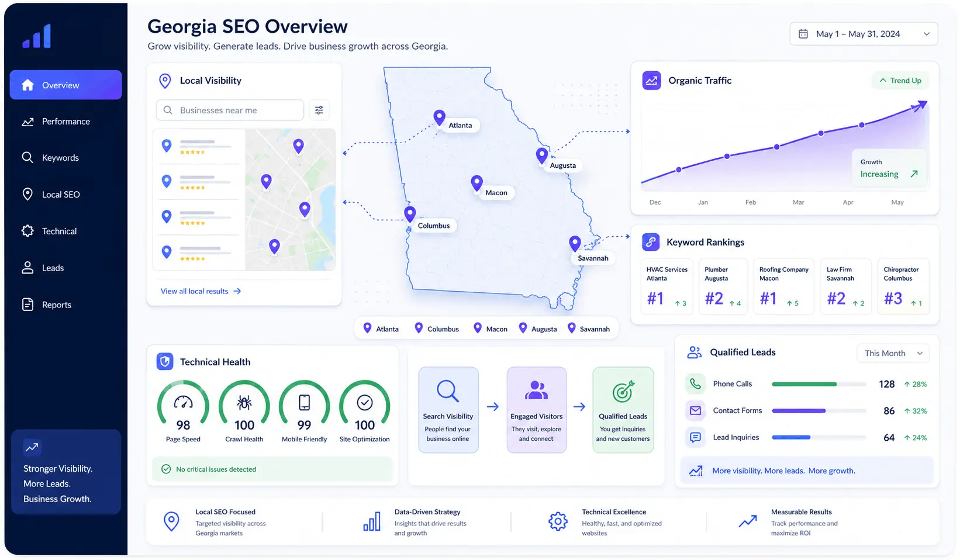Select the Macon pin on the Georgia map

[476, 184]
